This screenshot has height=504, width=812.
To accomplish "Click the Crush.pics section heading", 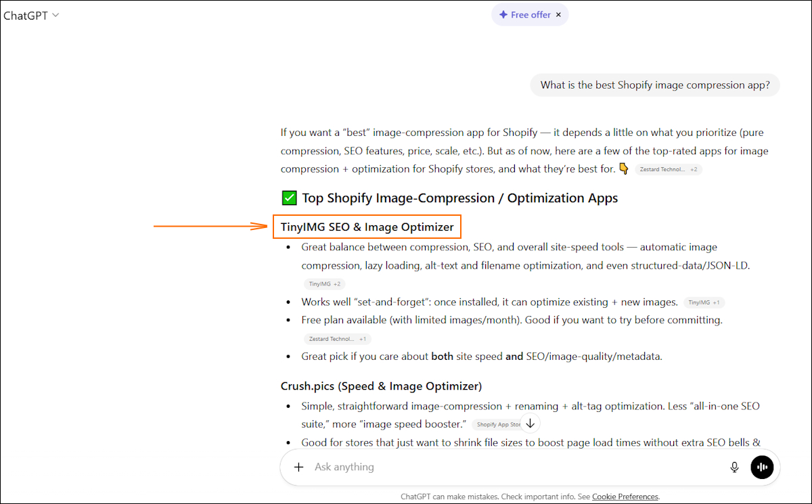I will pos(380,386).
